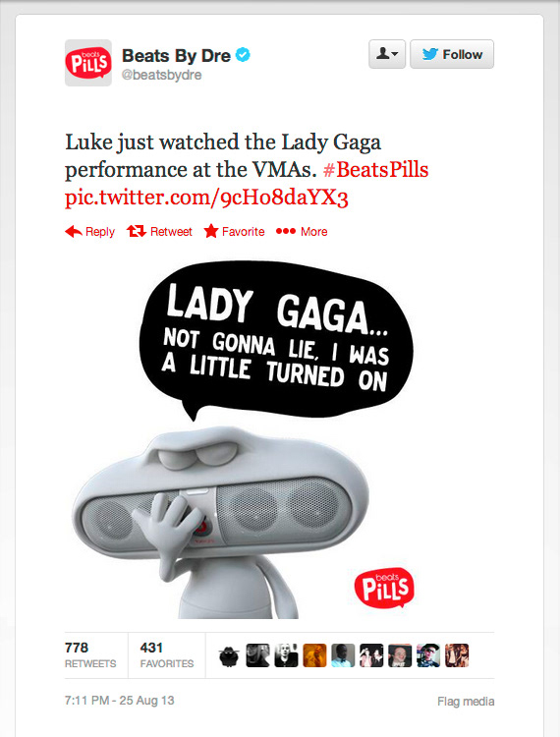This screenshot has height=737, width=560.
Task: Favorite the tweet with the star icon
Action: 234,231
